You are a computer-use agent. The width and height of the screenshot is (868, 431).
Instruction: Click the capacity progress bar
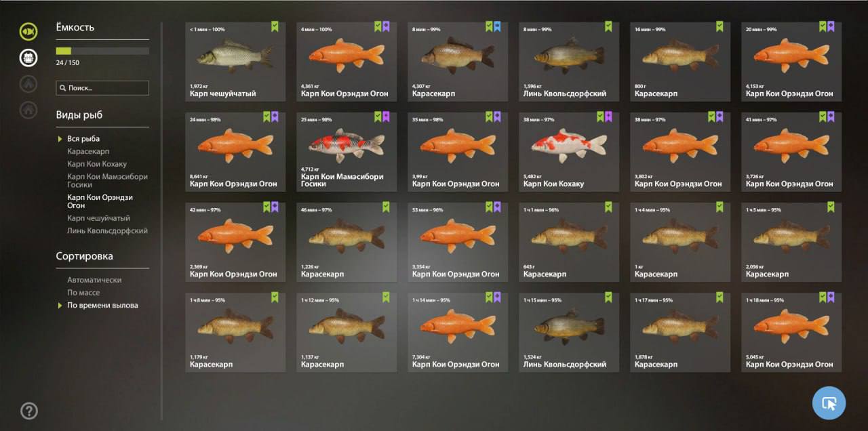click(102, 51)
